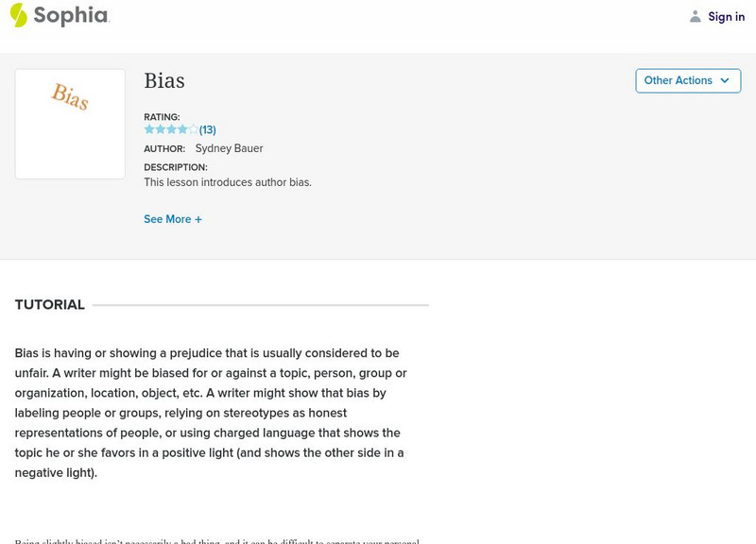Select the fifth empty rating star
Screen dimensions: 756x544
point(194,130)
